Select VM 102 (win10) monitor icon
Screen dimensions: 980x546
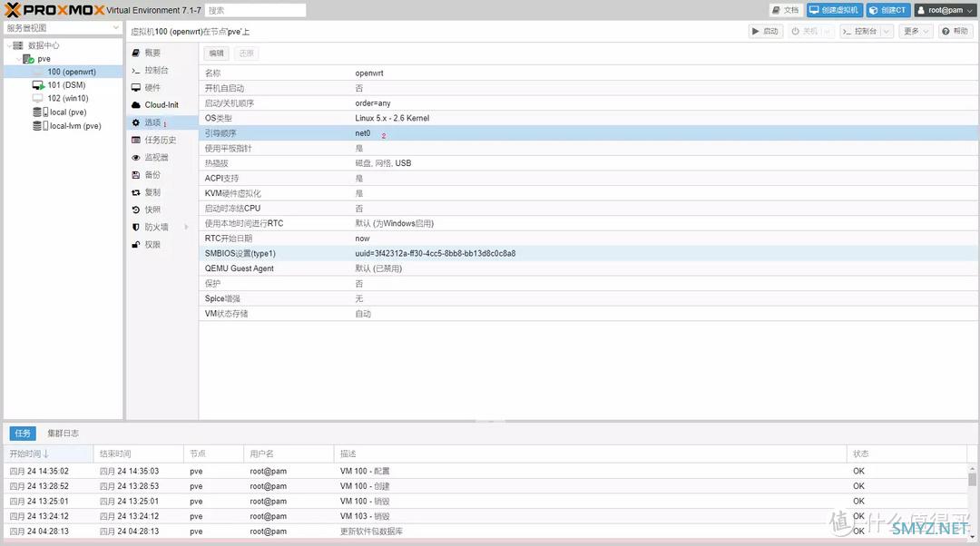(37, 98)
